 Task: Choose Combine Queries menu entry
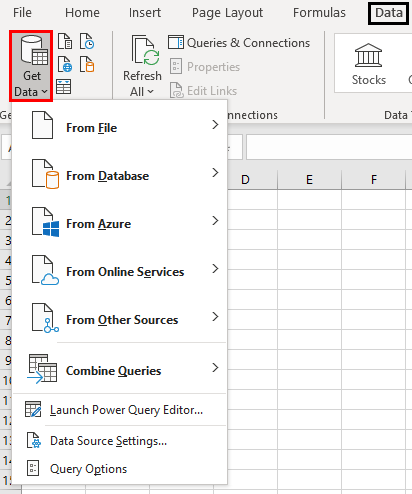click(x=120, y=369)
